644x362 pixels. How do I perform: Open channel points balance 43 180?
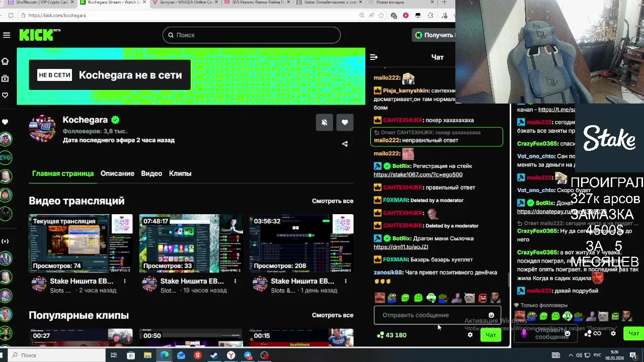[x=391, y=335]
